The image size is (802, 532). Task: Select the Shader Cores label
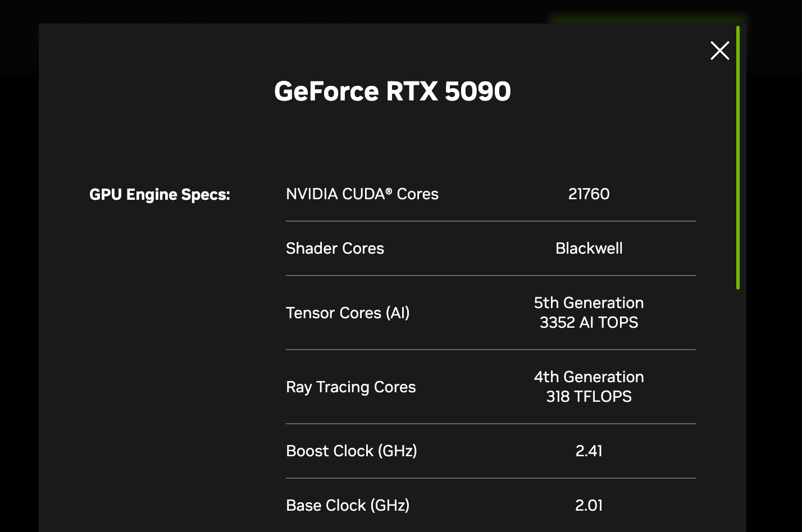[x=335, y=249]
